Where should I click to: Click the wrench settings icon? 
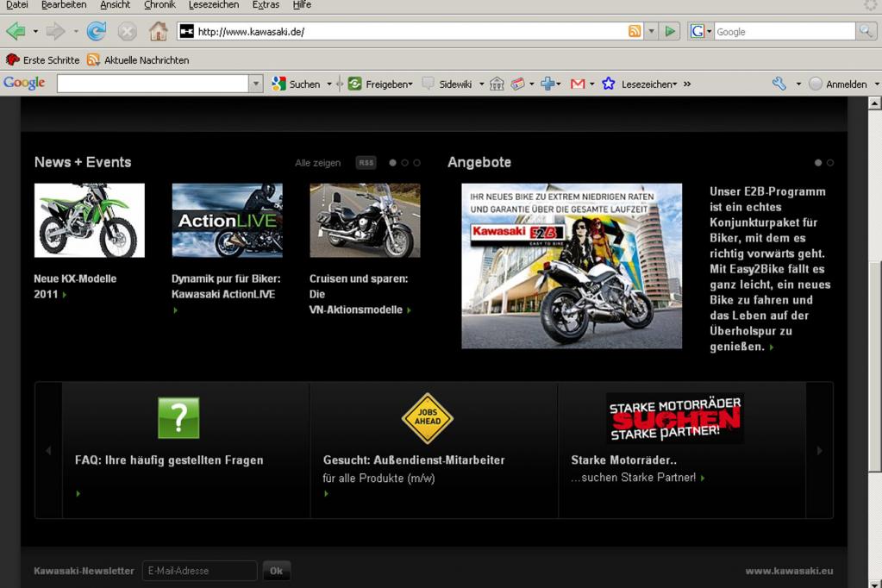(x=779, y=84)
